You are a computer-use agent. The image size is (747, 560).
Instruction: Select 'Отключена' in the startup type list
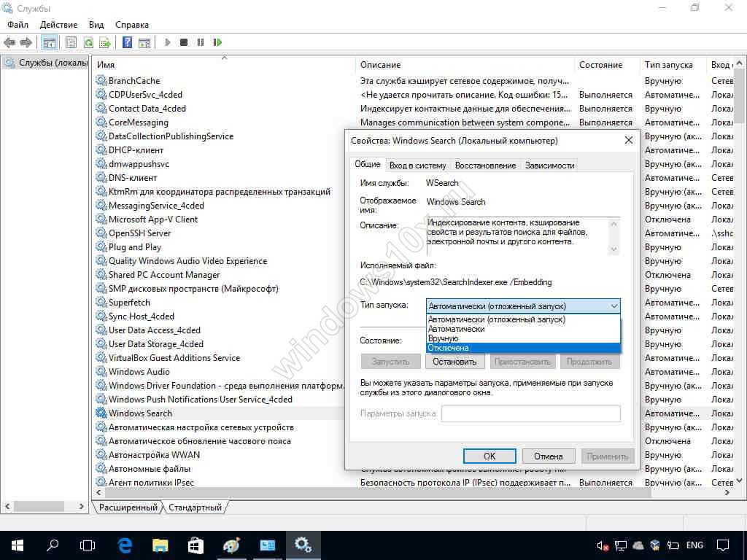449,348
